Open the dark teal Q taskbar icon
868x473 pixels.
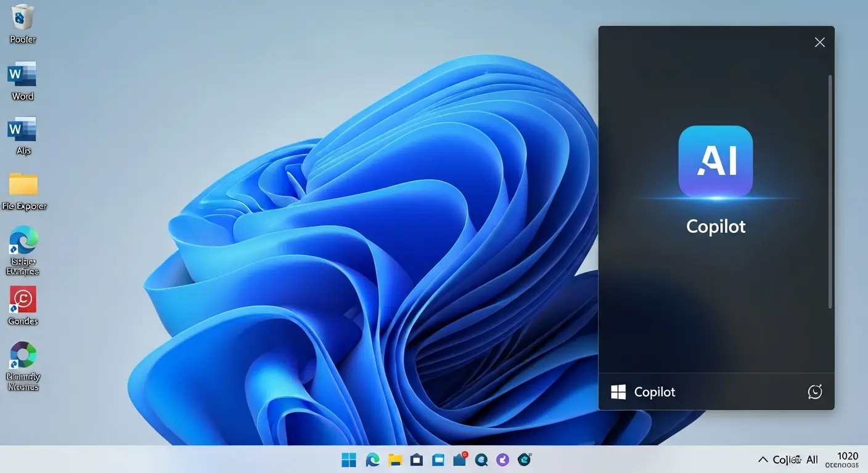click(x=481, y=459)
